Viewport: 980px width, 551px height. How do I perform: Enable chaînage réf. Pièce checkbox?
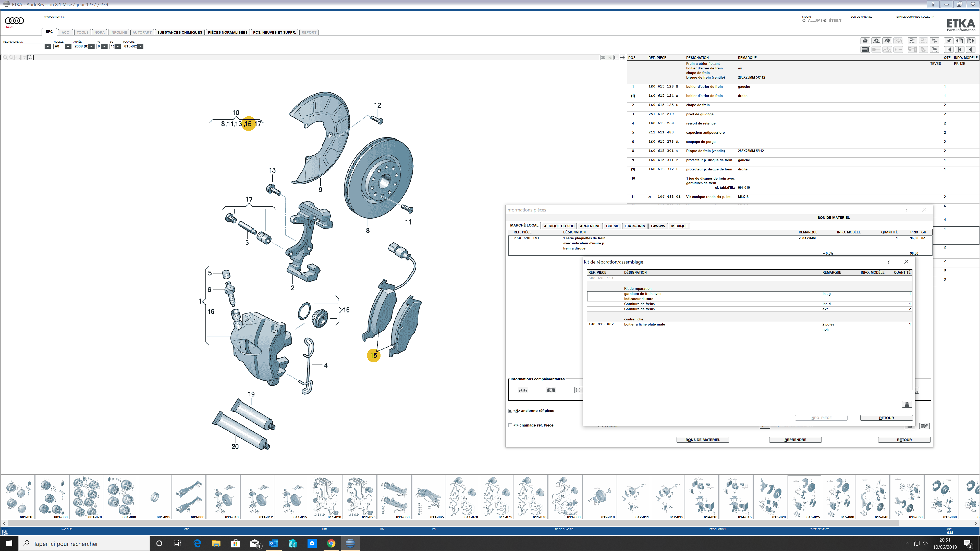(x=510, y=425)
